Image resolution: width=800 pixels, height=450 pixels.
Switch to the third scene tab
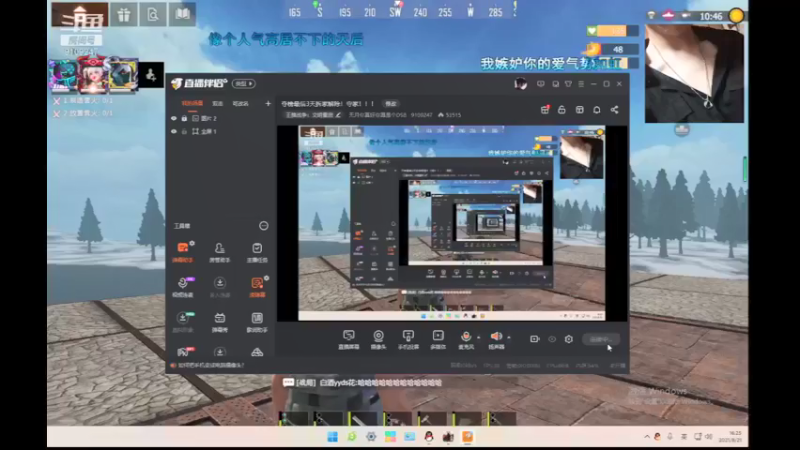(x=241, y=104)
